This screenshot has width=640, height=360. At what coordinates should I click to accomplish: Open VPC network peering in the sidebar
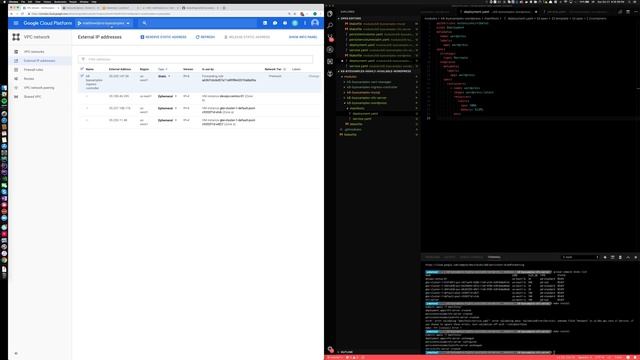click(39, 88)
